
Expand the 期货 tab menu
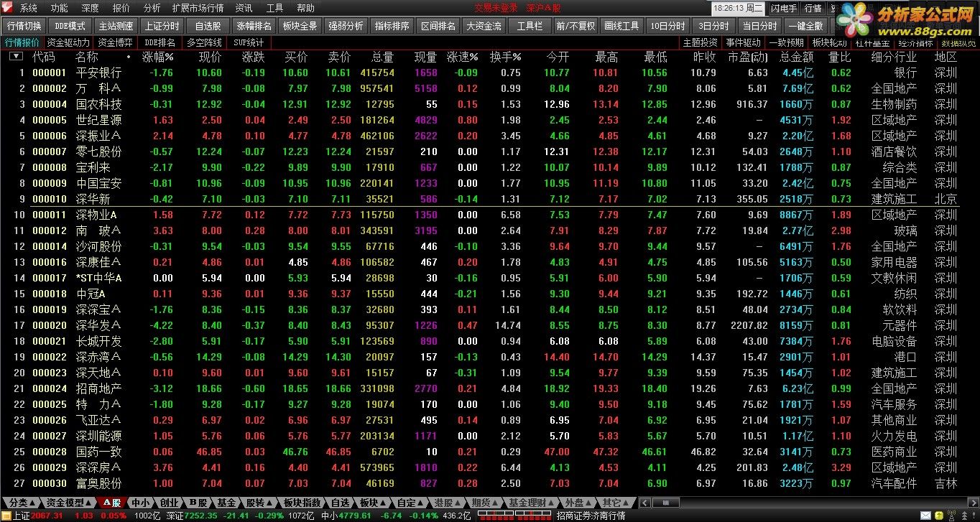click(495, 504)
